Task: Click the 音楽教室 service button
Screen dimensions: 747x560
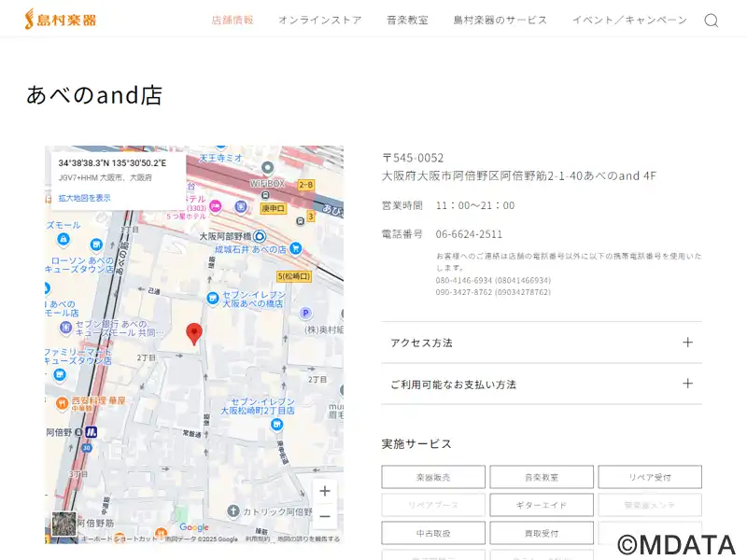Action: [x=542, y=477]
